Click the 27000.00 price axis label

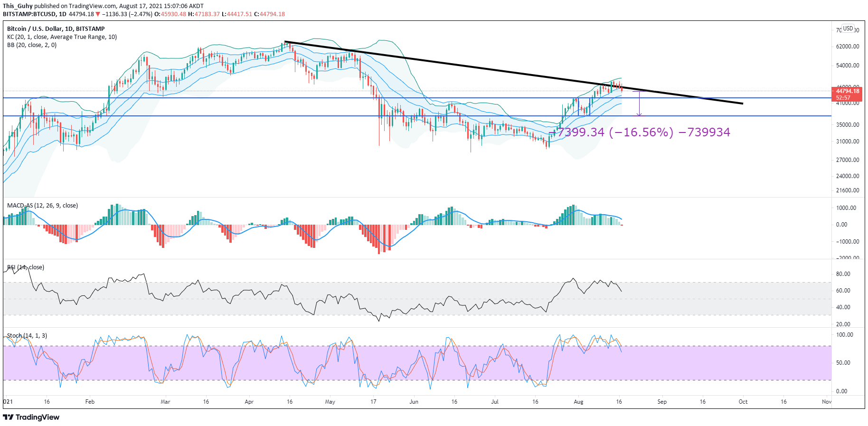pos(848,160)
